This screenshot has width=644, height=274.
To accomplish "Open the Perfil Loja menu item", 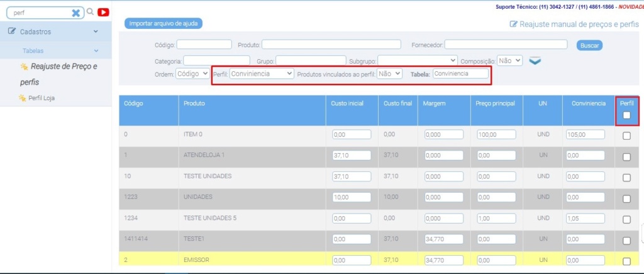I will coord(42,98).
